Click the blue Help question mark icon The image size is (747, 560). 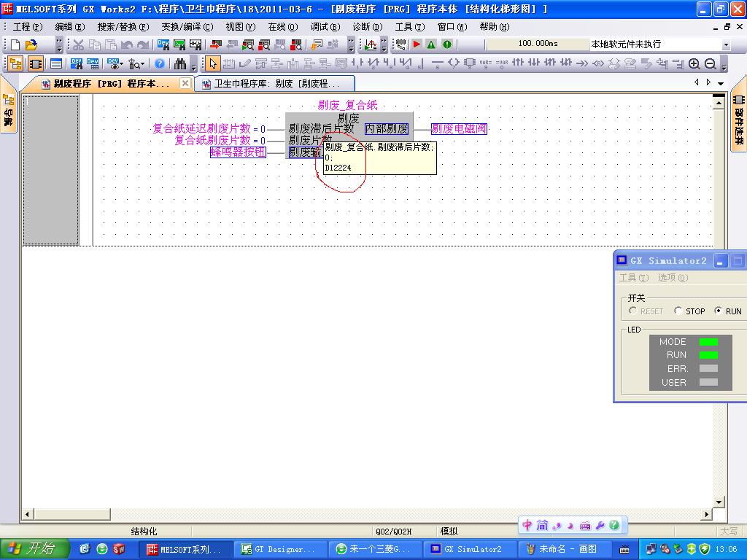(x=160, y=64)
